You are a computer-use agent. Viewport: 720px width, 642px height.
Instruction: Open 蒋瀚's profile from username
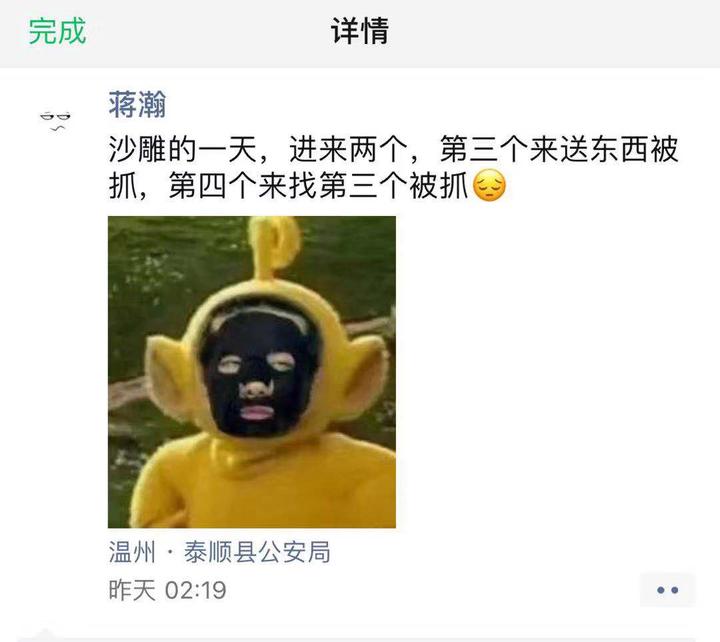point(137,105)
